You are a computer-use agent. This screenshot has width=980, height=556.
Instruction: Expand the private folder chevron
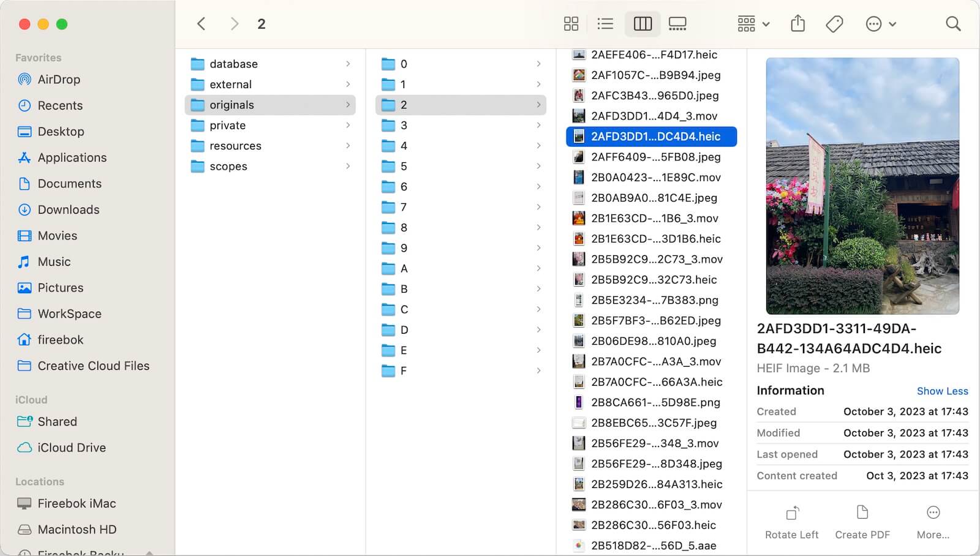coord(348,125)
